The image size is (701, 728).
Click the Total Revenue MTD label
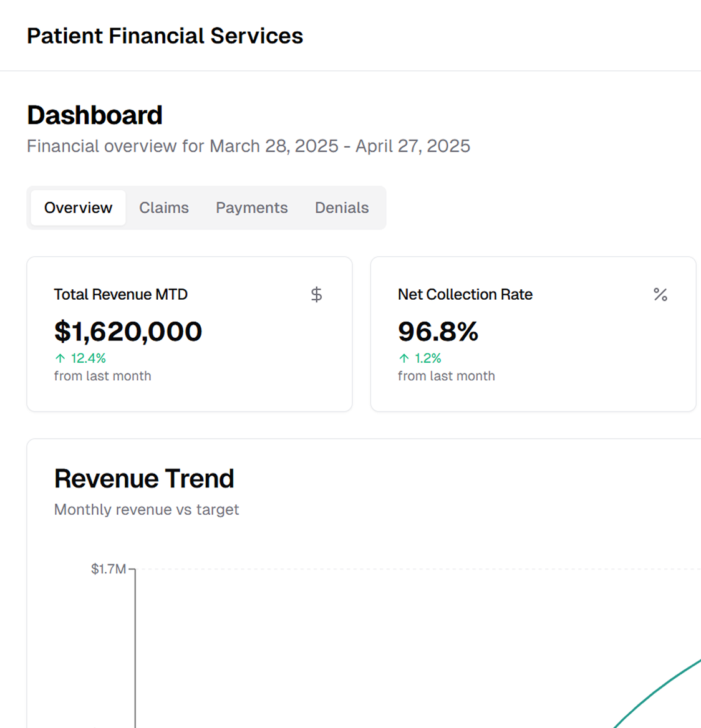coord(120,294)
